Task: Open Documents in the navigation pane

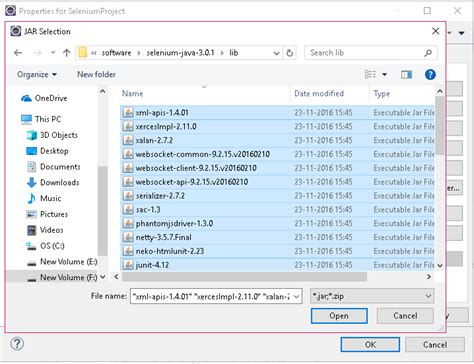Action: click(x=53, y=167)
